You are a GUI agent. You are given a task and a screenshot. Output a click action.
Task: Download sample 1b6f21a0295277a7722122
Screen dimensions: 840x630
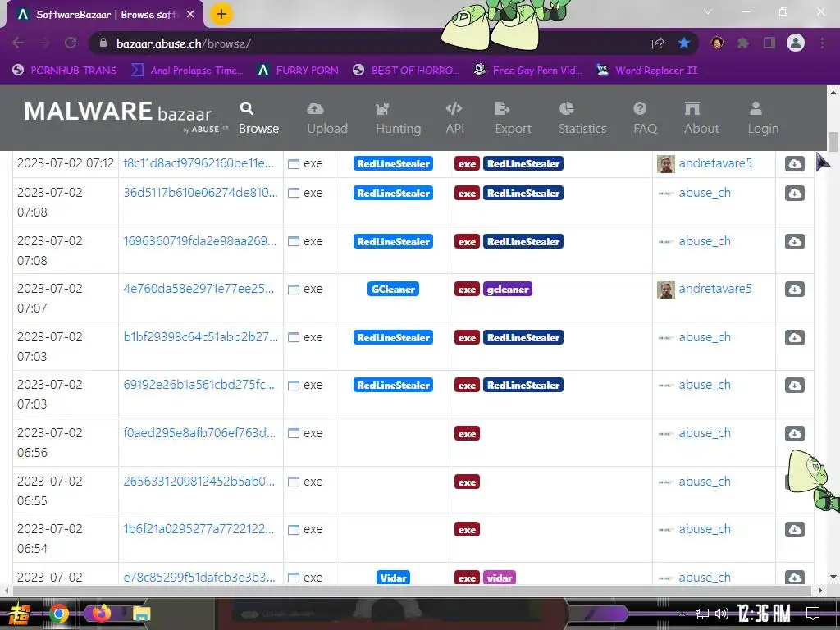(x=794, y=530)
